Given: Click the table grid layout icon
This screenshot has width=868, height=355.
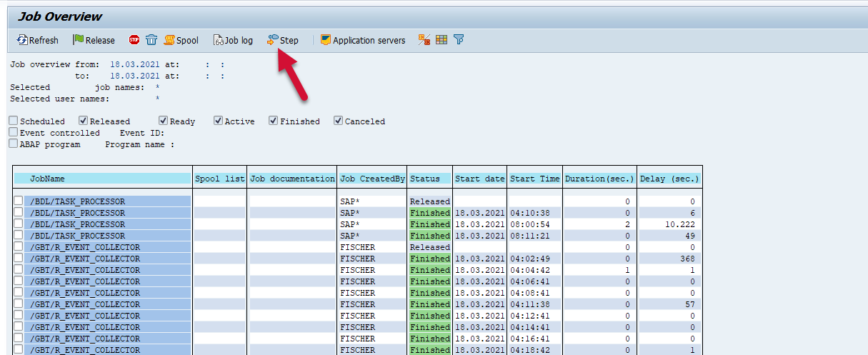Looking at the screenshot, I should pyautogui.click(x=442, y=40).
